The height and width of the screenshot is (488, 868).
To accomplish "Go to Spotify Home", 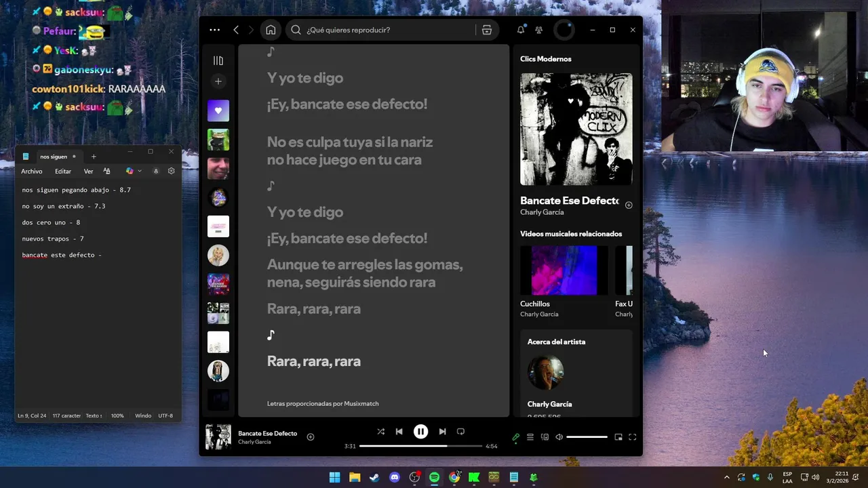I will [271, 30].
